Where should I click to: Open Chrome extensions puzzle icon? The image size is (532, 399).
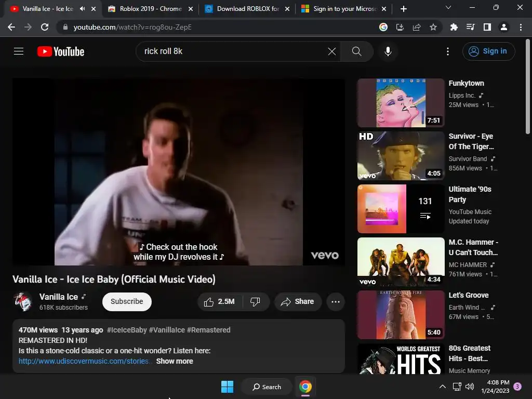pyautogui.click(x=454, y=27)
